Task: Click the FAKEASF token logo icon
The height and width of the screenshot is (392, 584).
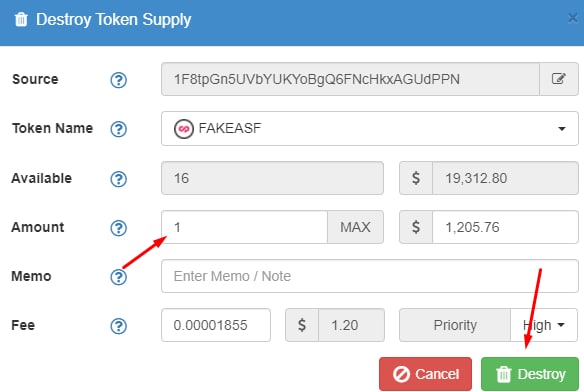Action: point(184,129)
